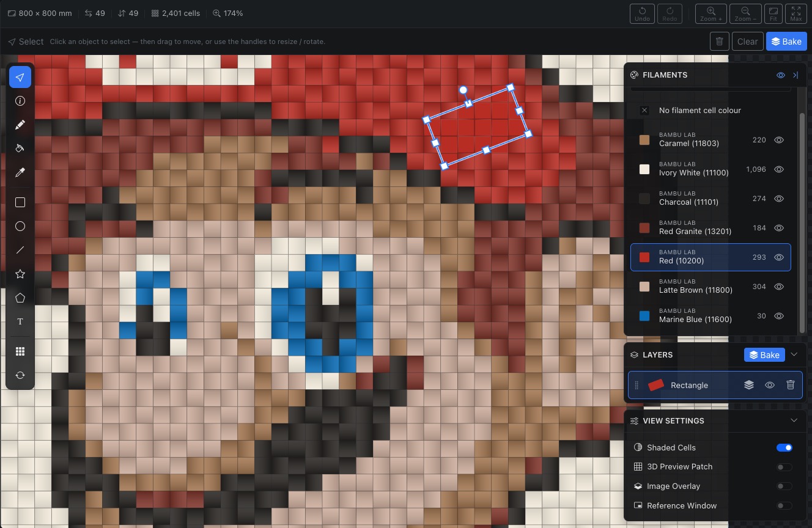Hide the Caramel (11803) filament
The image size is (812, 528).
coord(779,140)
